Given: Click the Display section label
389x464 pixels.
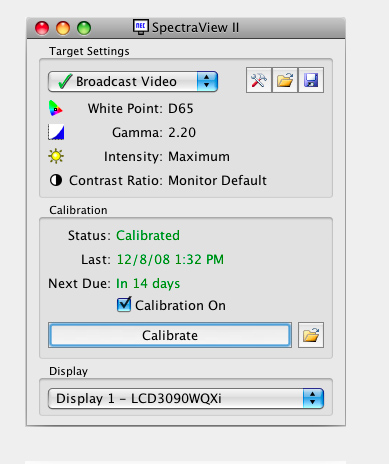Looking at the screenshot, I should 69,371.
